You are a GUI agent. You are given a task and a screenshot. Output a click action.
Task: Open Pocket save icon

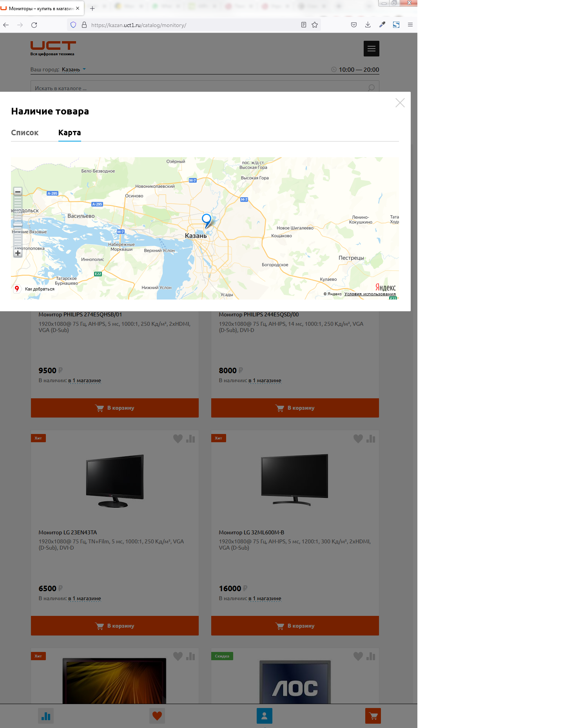point(354,25)
